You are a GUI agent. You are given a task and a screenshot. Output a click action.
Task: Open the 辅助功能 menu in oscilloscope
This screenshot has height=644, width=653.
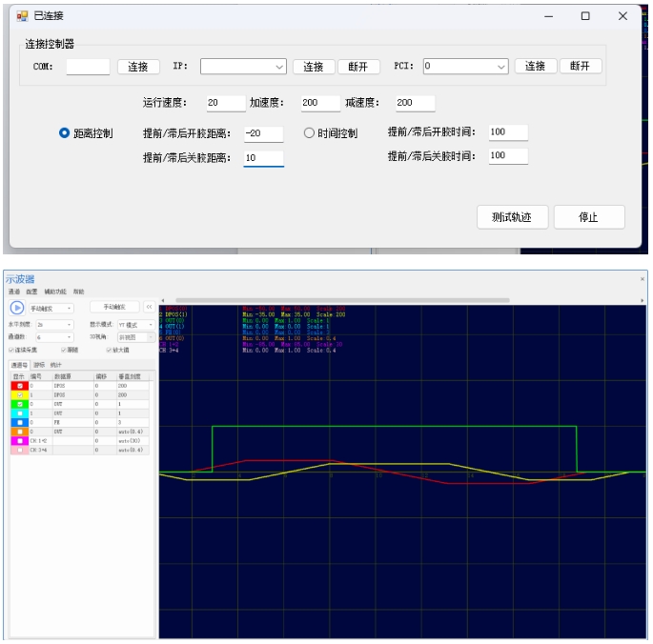click(55, 292)
